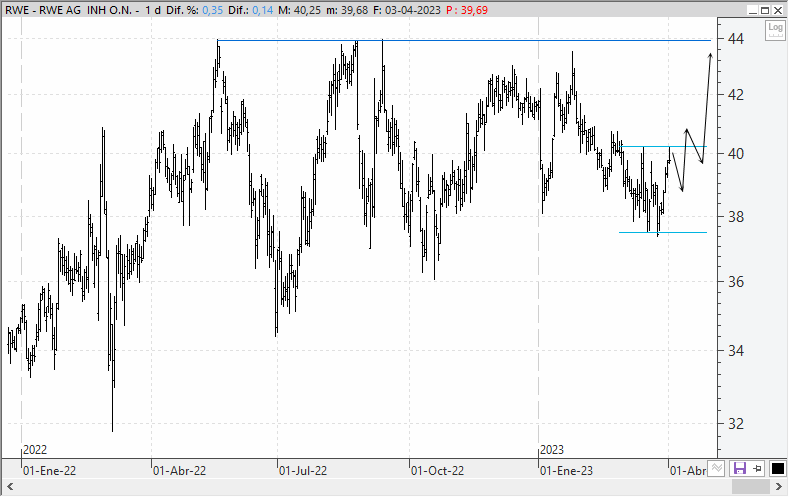Screen dimensions: 789x497
Task: Click the price axis label 38
Action: pos(736,217)
